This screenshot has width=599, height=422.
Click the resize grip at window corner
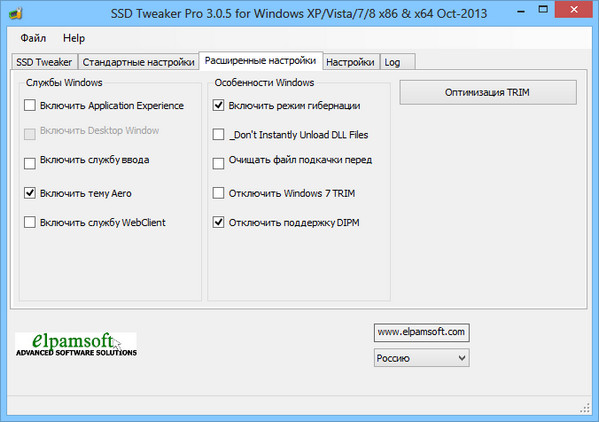[584, 408]
